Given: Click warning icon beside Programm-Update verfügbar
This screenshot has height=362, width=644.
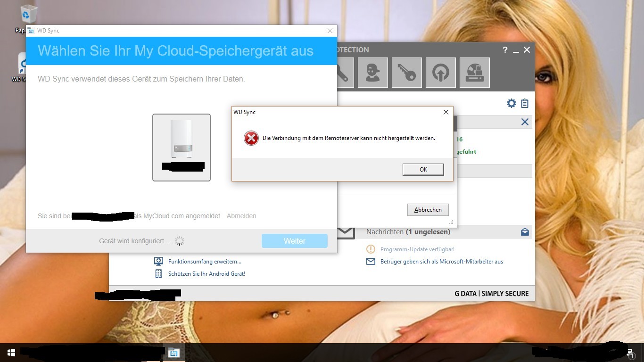Looking at the screenshot, I should pyautogui.click(x=371, y=249).
